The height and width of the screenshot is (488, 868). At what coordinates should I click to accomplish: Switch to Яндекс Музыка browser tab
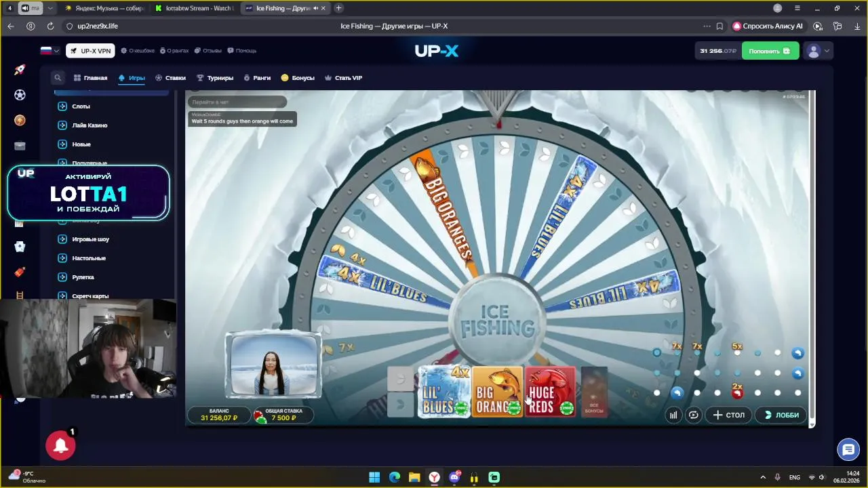click(x=105, y=8)
